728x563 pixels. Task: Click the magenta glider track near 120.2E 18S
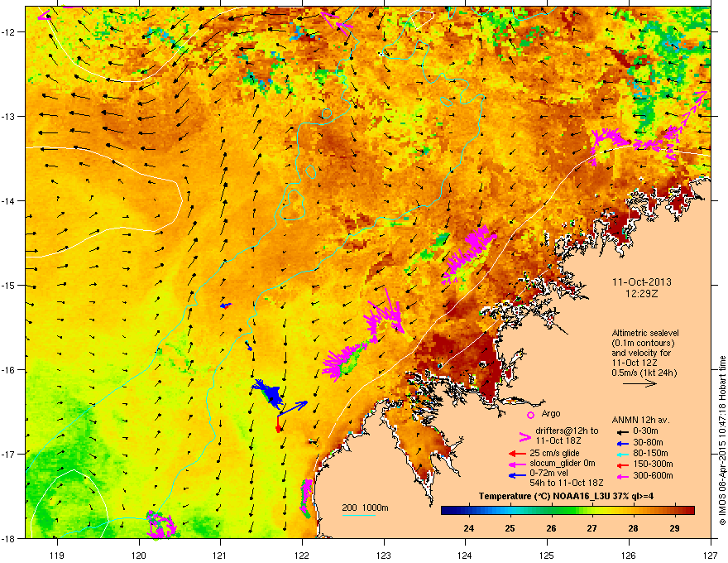point(160,524)
